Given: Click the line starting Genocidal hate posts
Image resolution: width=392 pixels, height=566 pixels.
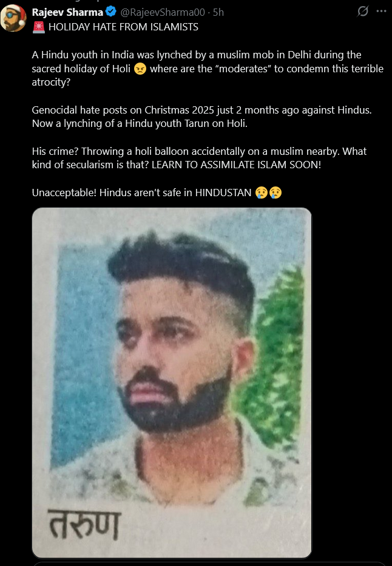Looking at the screenshot, I should (201, 110).
